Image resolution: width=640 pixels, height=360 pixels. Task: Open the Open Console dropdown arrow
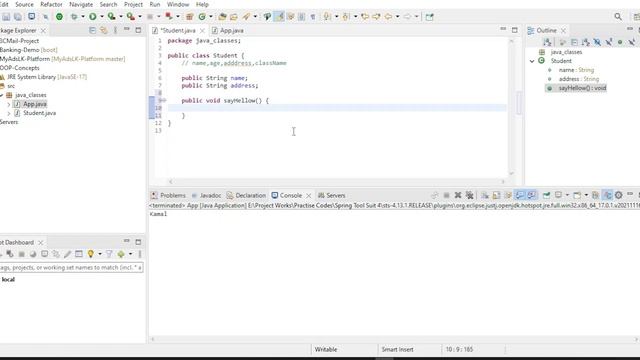tap(586, 195)
